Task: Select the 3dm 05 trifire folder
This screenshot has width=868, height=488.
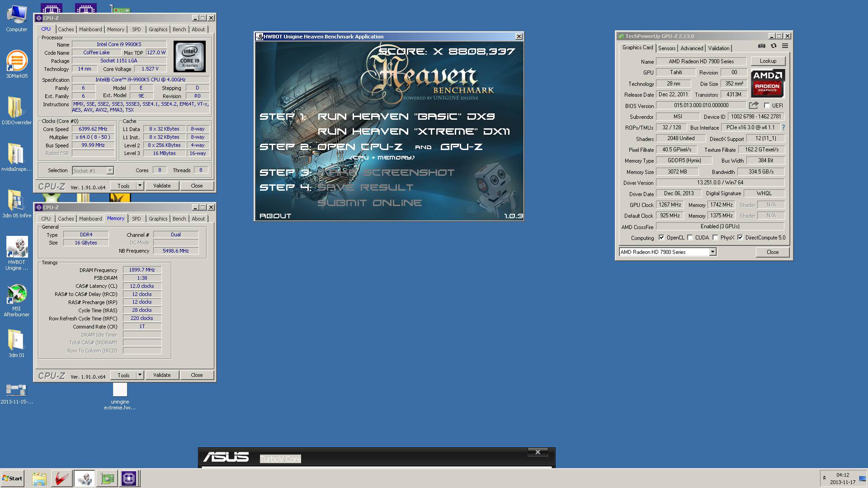Action: click(17, 204)
